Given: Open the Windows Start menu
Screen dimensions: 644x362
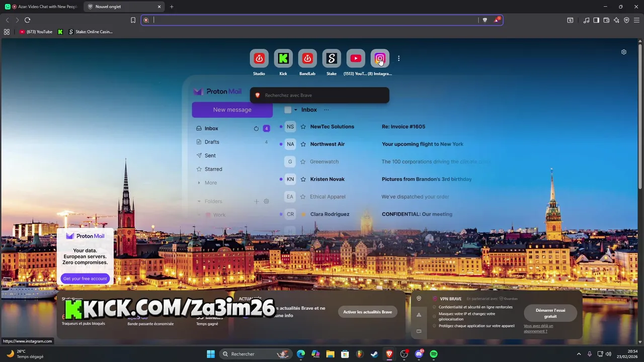Looking at the screenshot, I should [x=211, y=354].
